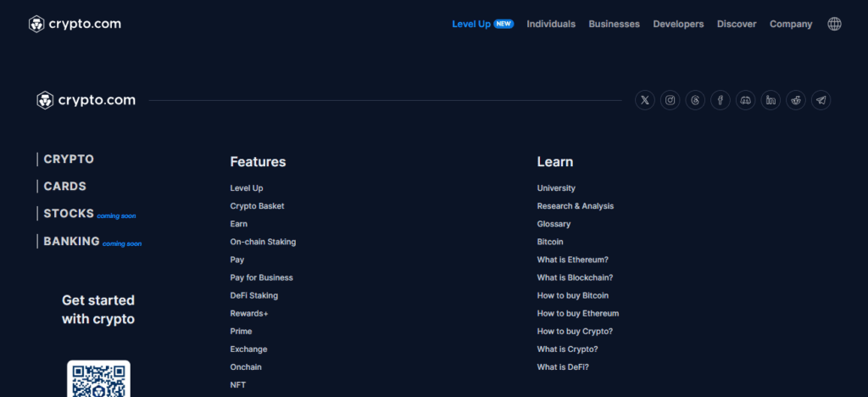Click the QR code image

point(98,379)
